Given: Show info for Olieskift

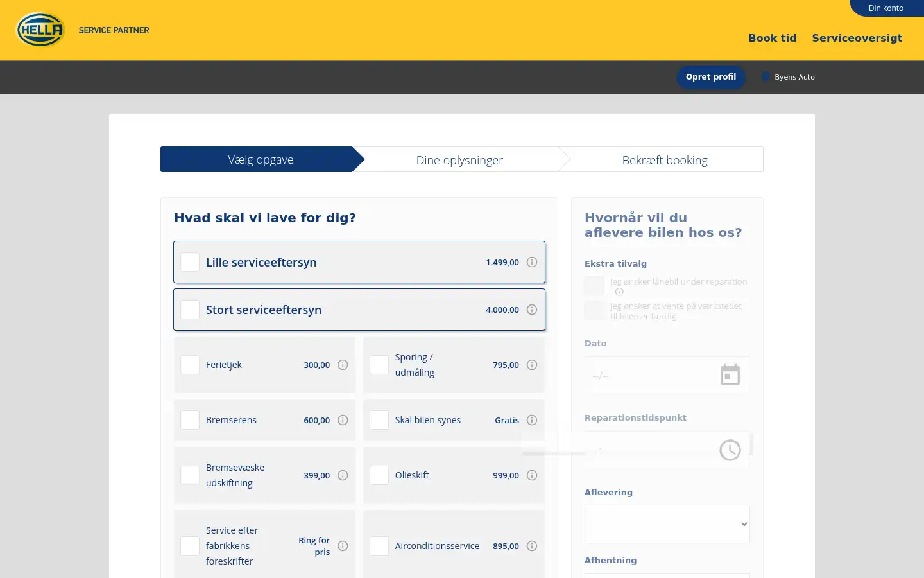Looking at the screenshot, I should tap(532, 475).
